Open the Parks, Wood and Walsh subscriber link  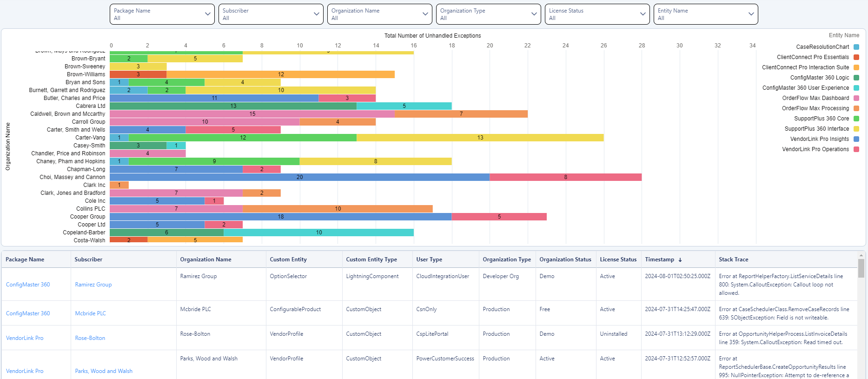tap(104, 371)
